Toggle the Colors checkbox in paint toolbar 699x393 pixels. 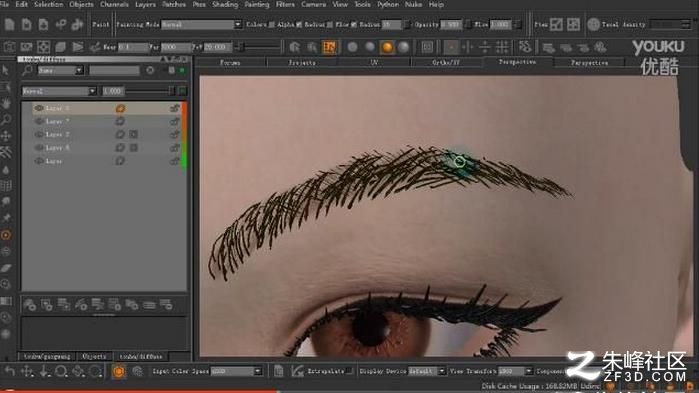point(271,25)
